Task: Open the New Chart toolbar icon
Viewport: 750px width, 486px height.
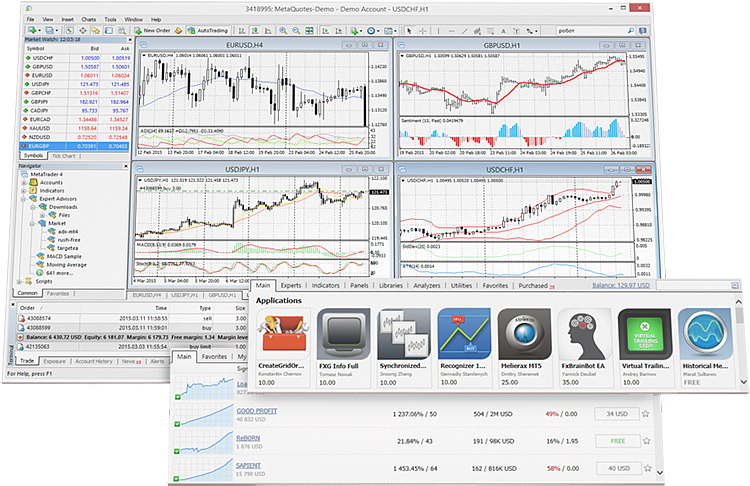Action: click(32, 30)
